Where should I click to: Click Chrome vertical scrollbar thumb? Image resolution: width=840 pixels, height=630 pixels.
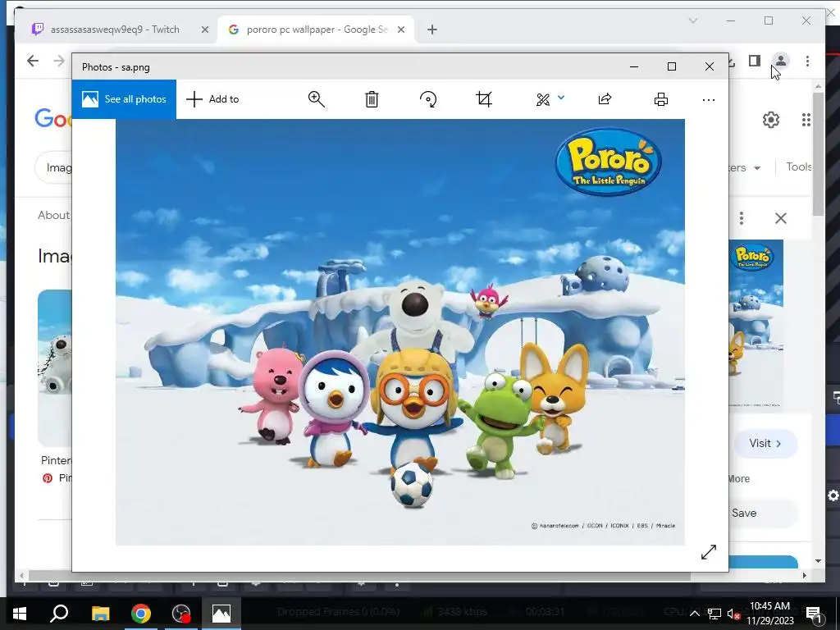click(x=818, y=153)
